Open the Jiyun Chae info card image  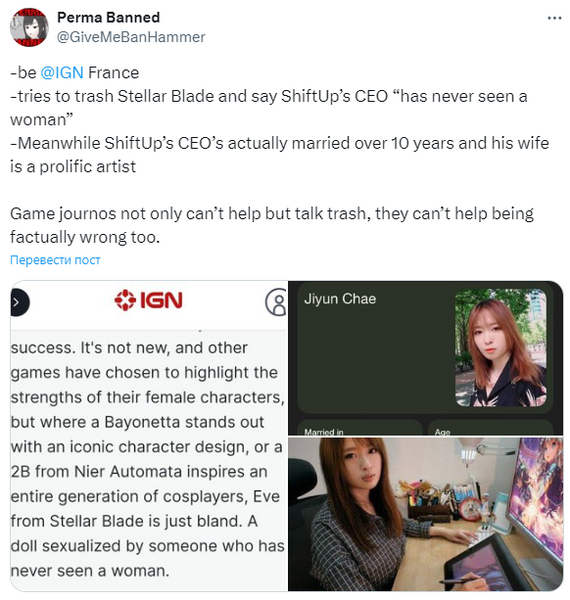click(425, 358)
